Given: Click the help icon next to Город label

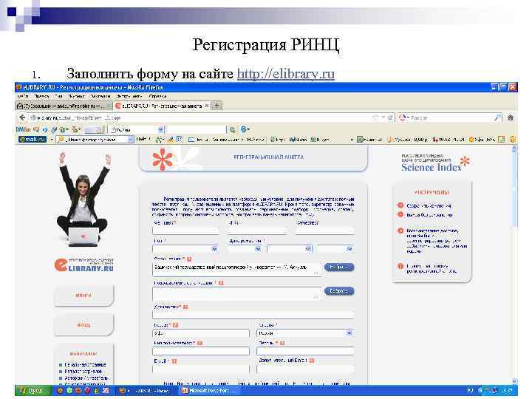Looking at the screenshot, I should click(175, 325).
